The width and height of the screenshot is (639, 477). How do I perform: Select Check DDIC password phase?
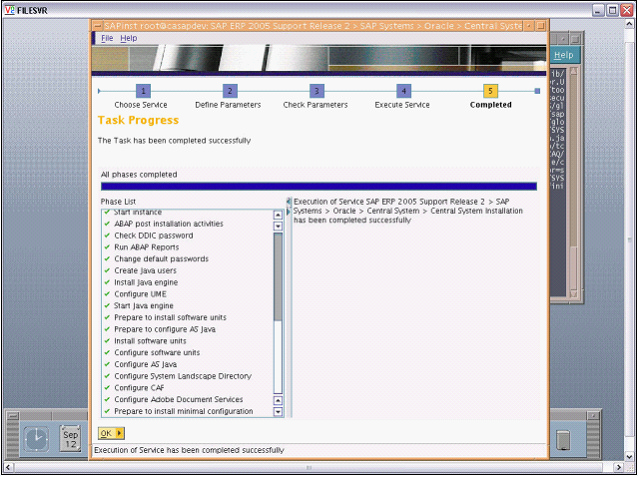point(154,235)
